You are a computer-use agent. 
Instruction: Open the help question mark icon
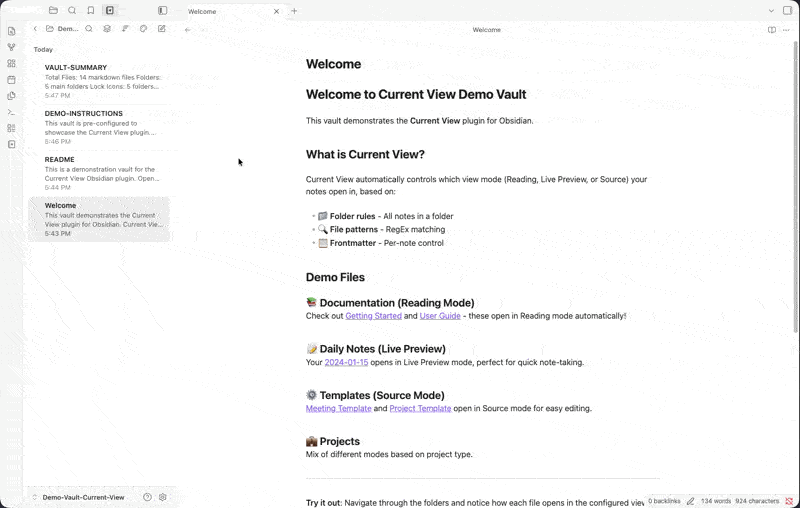(x=147, y=497)
